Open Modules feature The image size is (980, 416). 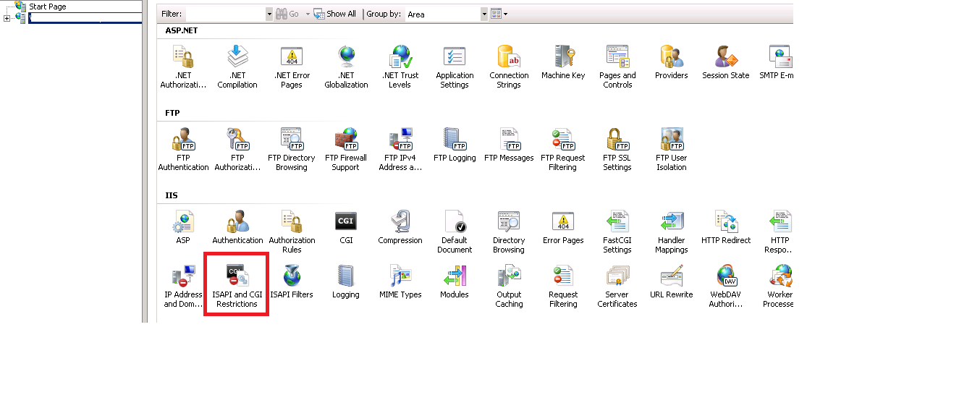coord(455,281)
